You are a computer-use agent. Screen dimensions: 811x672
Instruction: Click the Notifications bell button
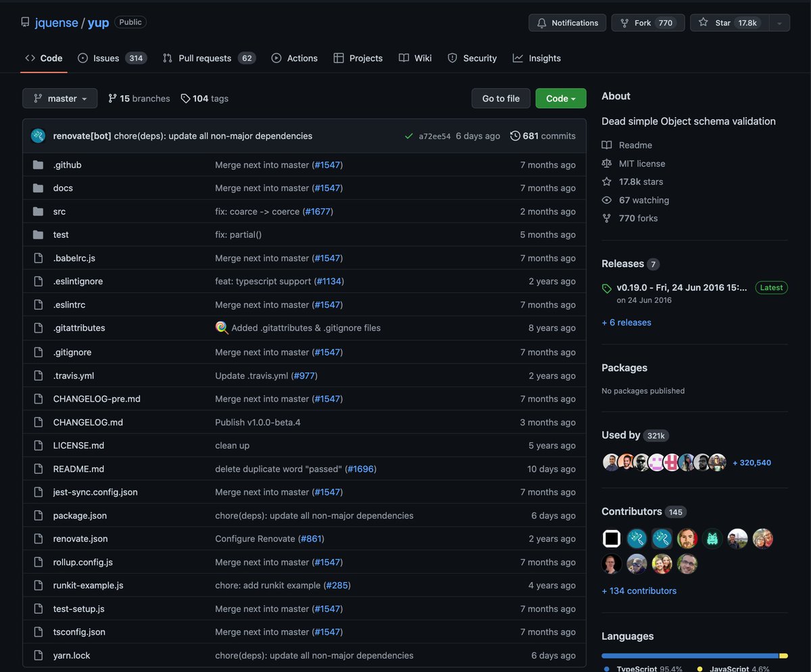click(x=568, y=23)
